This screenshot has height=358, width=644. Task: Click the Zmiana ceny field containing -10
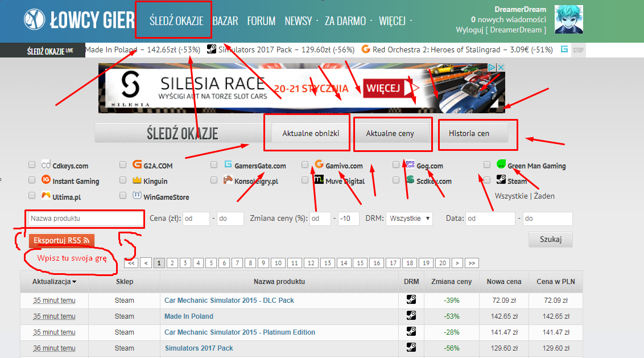pos(349,219)
